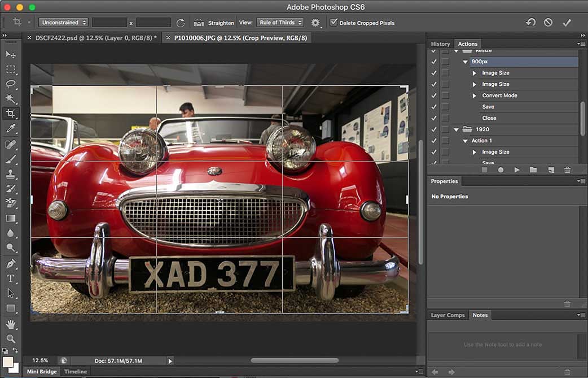Open the Rule of Thirds view dropdown
The width and height of the screenshot is (588, 378).
(280, 23)
